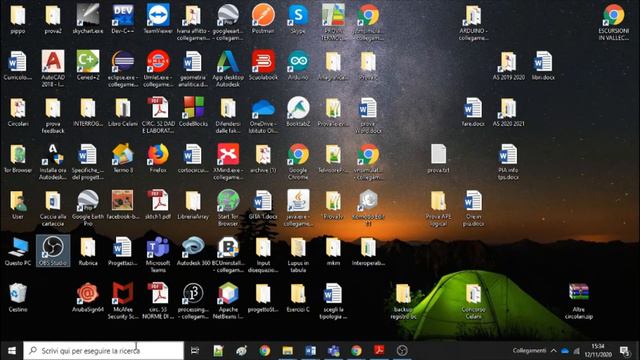Open the Apache NetBeans desktop shortcut

click(228, 301)
